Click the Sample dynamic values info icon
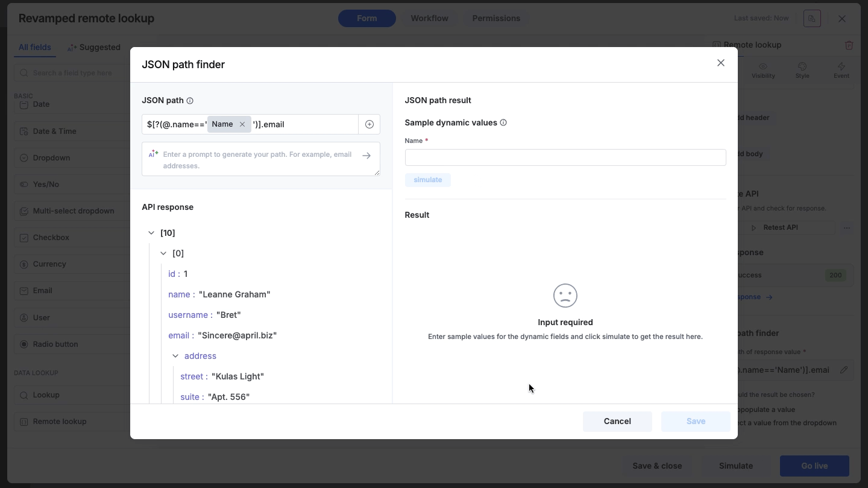Image resolution: width=868 pixels, height=488 pixels. (503, 122)
